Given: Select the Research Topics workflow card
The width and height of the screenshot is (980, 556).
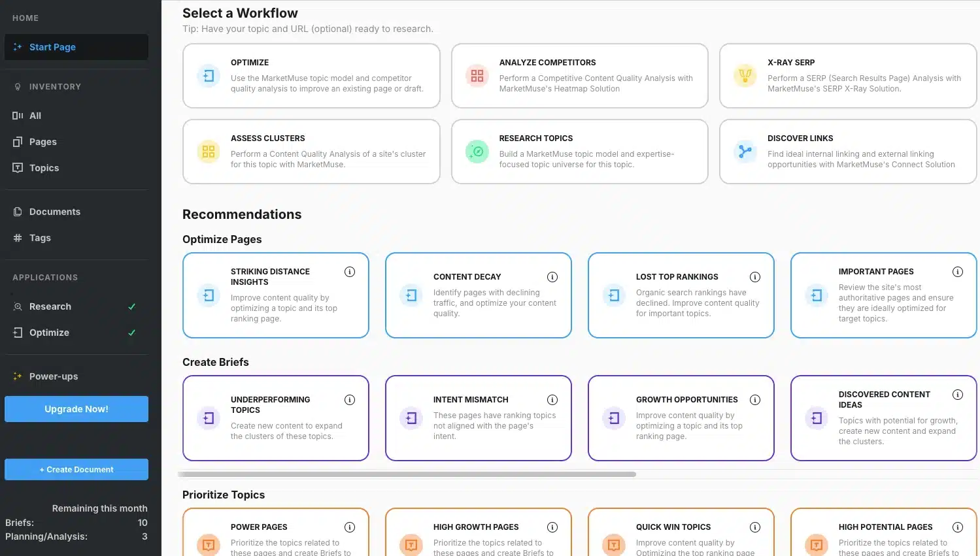Looking at the screenshot, I should (x=580, y=152).
